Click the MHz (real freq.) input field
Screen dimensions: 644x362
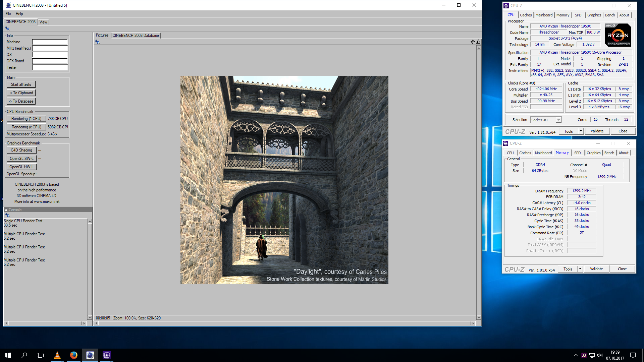50,48
